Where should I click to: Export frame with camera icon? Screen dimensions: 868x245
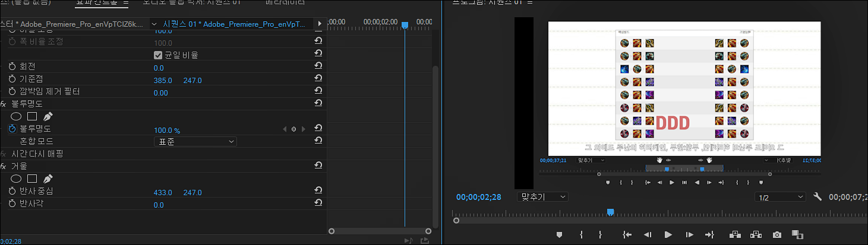point(777,235)
